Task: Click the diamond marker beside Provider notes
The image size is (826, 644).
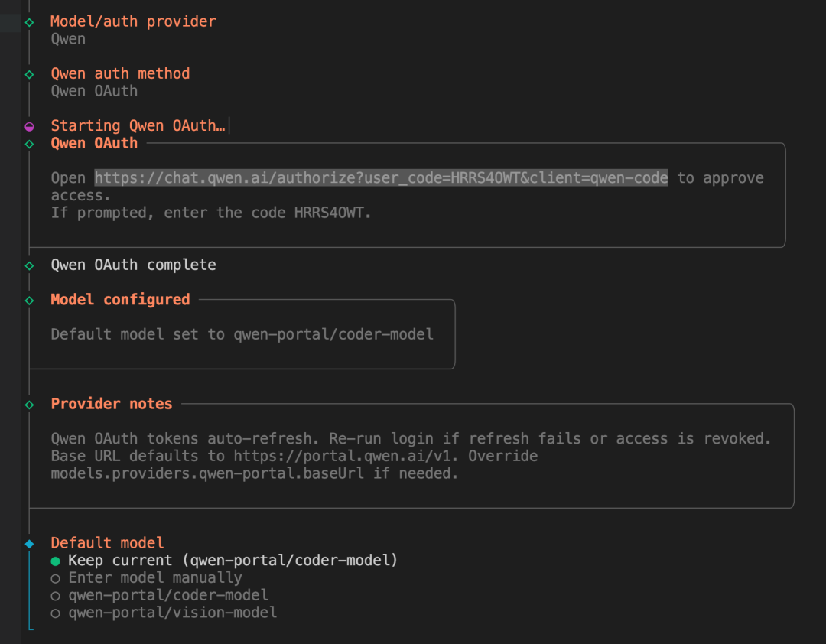Action: 30,405
